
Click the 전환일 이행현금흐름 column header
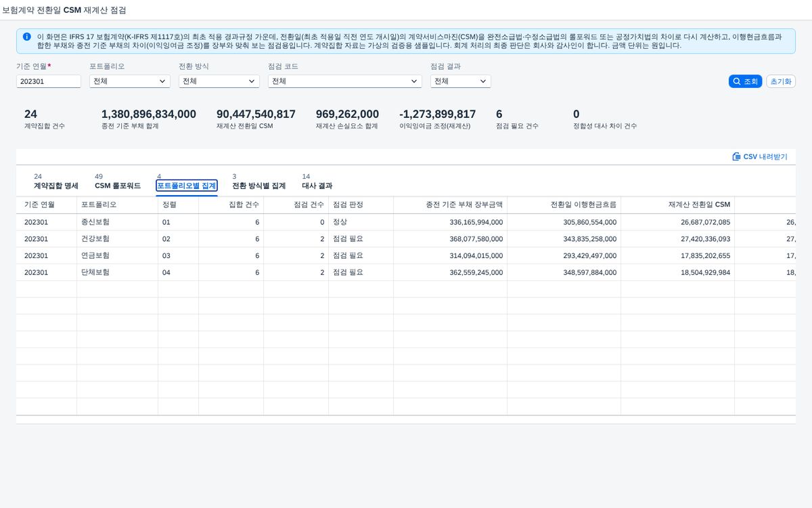(564, 205)
